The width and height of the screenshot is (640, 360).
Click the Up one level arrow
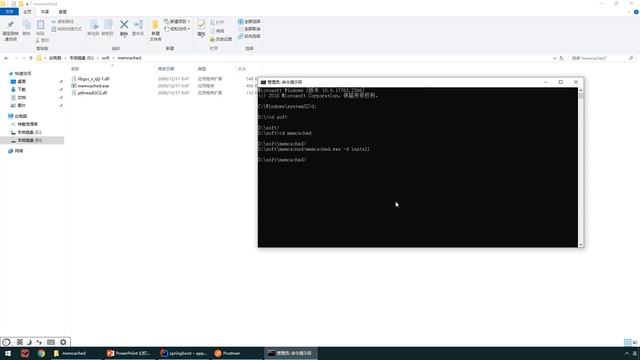[x=31, y=58]
